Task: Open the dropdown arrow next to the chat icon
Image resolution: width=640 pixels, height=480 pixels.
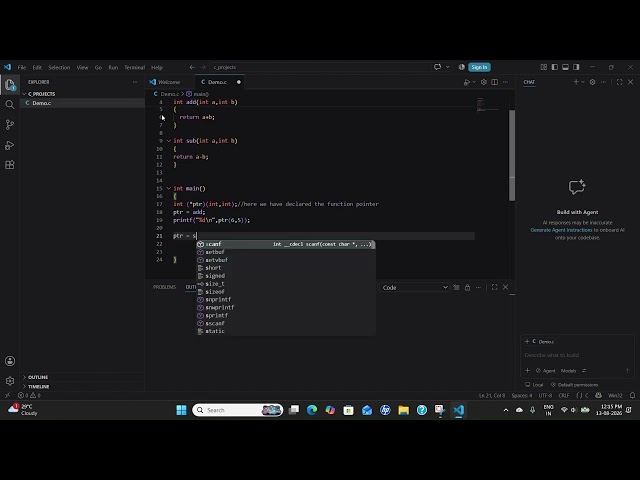Action: (448, 67)
